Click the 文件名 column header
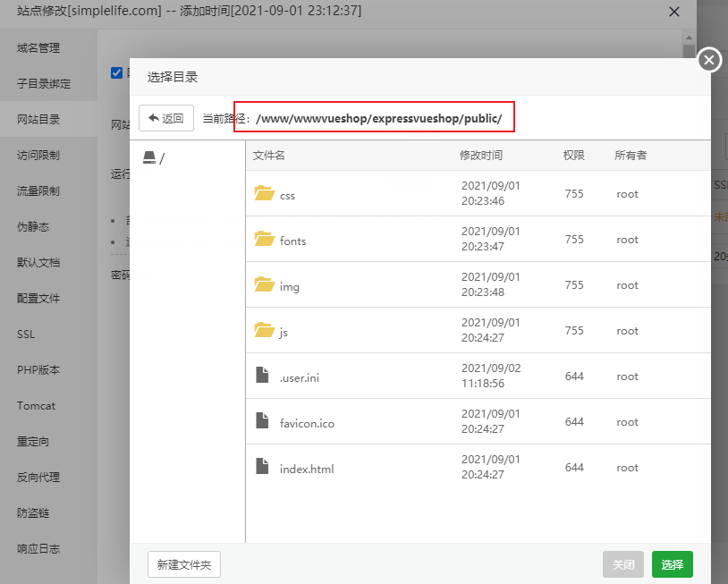 [269, 155]
